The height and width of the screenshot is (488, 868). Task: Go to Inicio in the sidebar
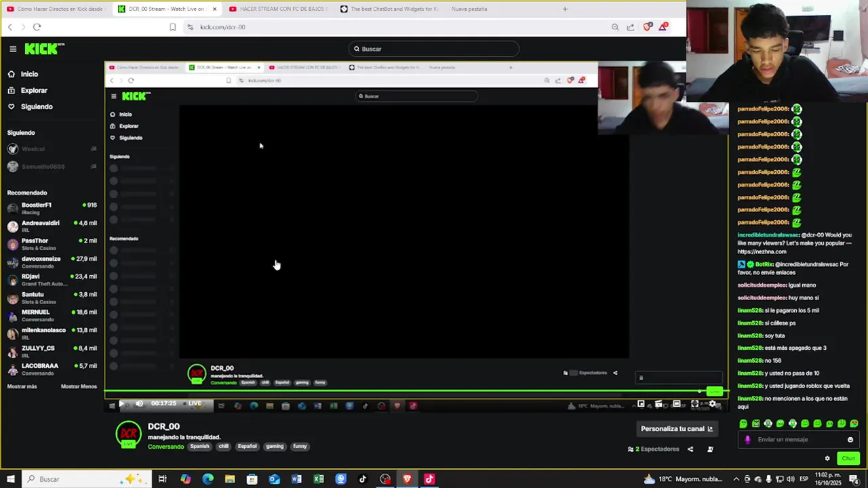[23, 74]
